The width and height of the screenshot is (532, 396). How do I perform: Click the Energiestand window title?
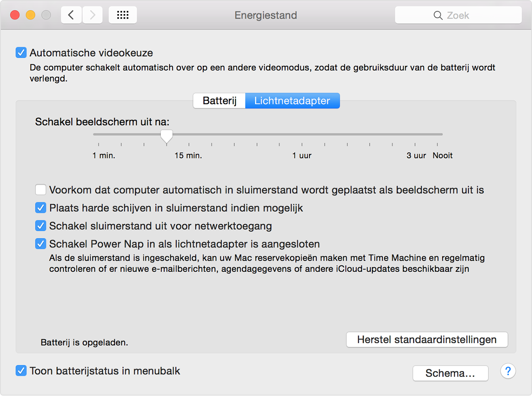tap(266, 15)
